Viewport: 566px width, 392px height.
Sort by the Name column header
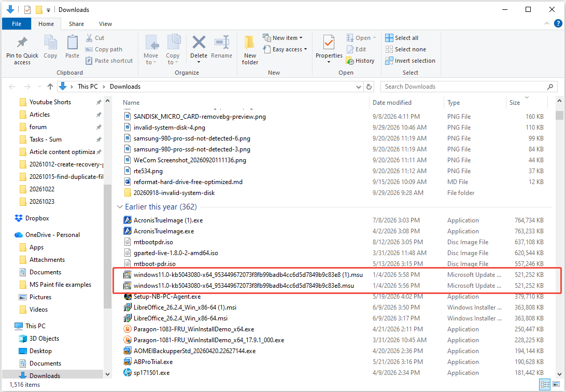131,103
